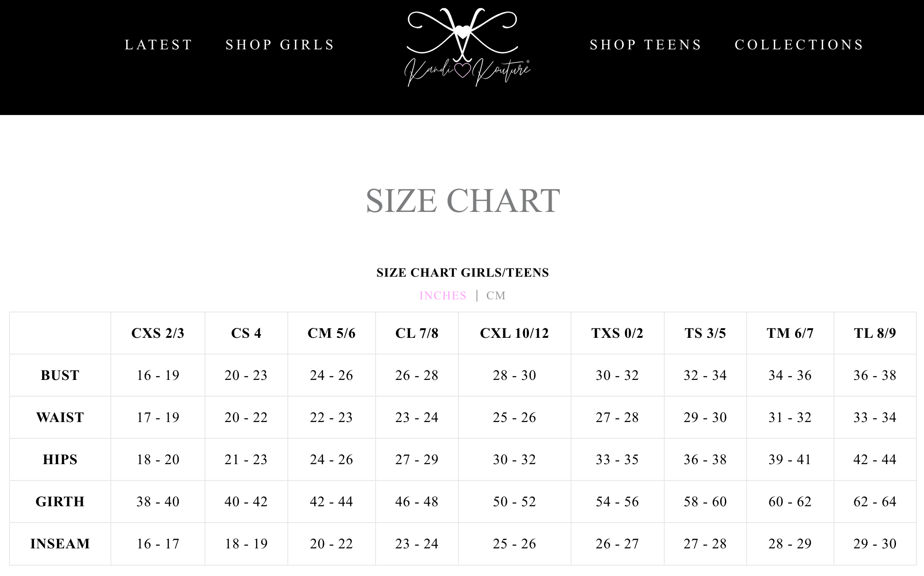Click the GIRTH row label
The image size is (924, 576).
pos(60,502)
